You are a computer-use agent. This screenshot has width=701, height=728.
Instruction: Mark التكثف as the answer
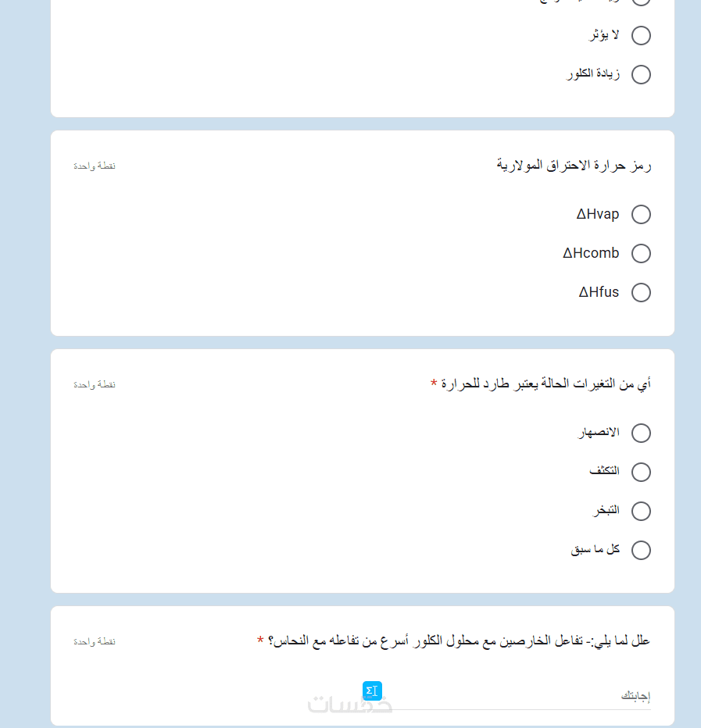click(641, 473)
